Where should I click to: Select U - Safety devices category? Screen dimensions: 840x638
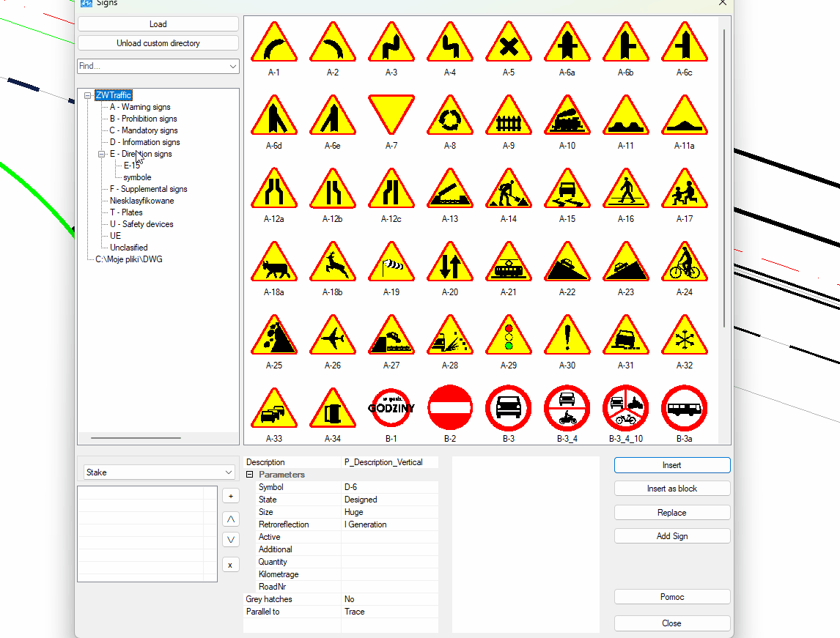(x=142, y=224)
